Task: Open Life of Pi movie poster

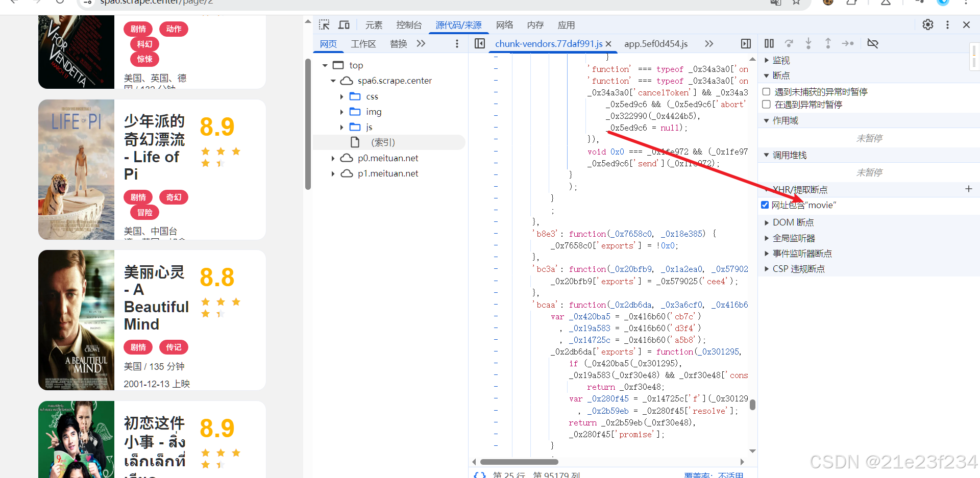Action: 76,169
